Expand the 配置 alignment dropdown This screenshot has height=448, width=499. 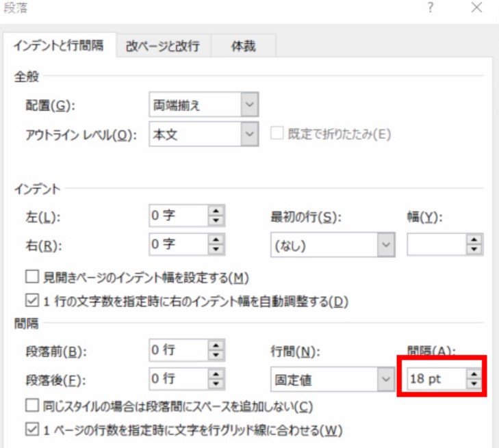[x=250, y=105]
